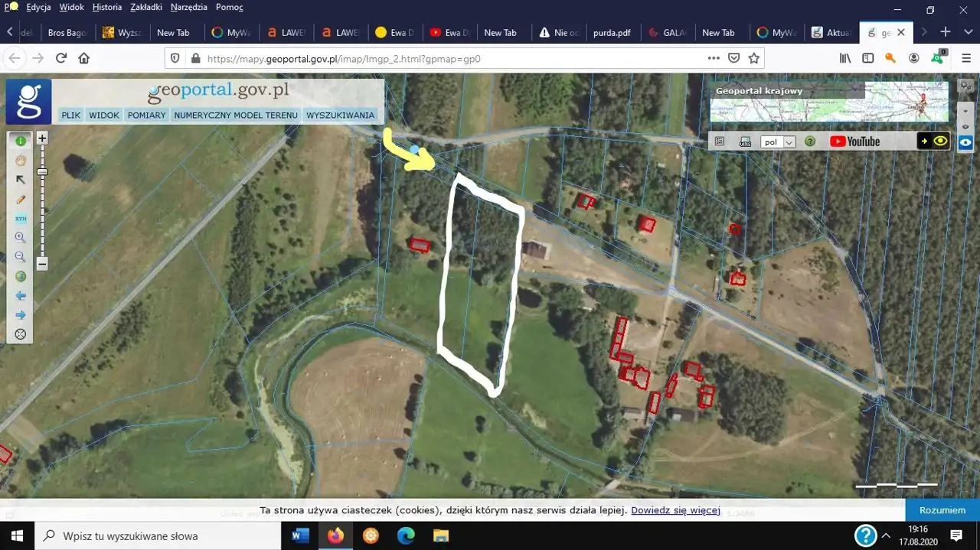Go to previous map view arrow
980x550 pixels.
coord(21,295)
